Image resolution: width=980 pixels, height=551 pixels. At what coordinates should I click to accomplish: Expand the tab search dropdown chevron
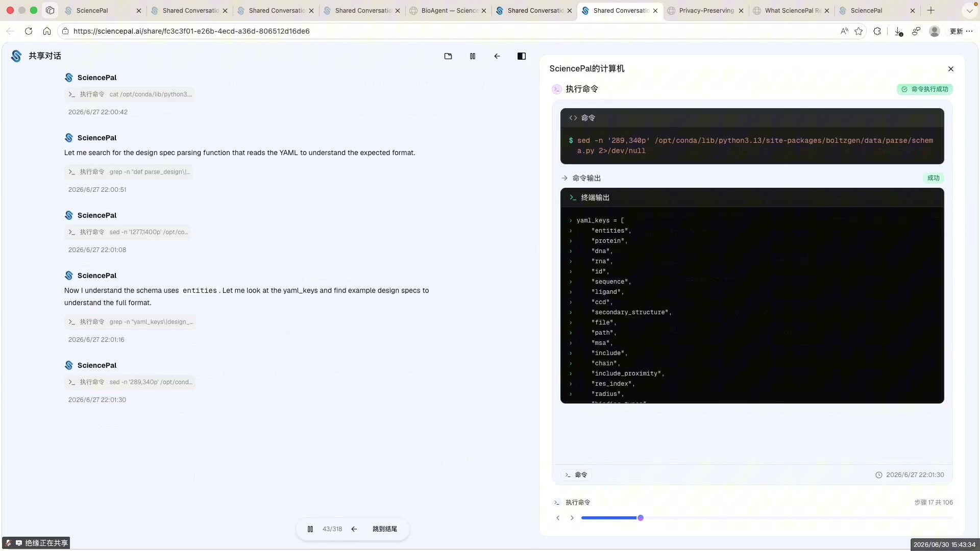pos(969,11)
